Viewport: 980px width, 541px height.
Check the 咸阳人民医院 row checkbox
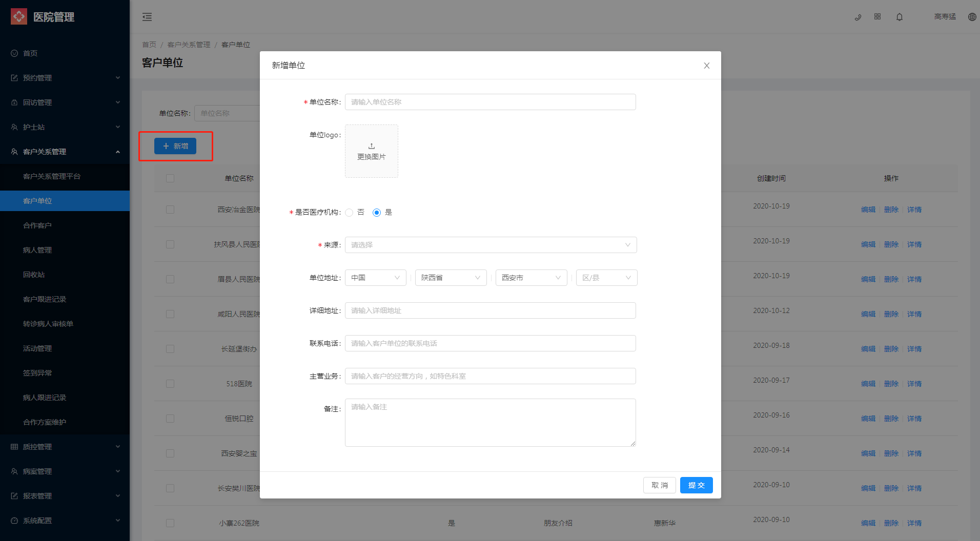[170, 314]
